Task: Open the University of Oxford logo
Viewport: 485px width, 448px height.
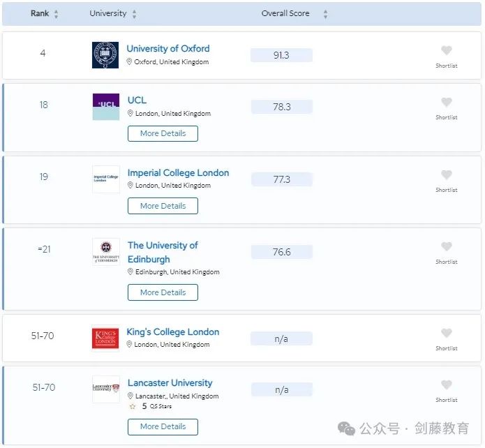Action: [105, 55]
